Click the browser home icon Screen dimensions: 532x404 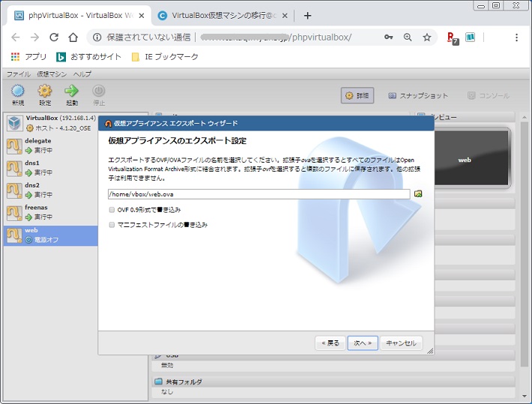click(x=73, y=37)
